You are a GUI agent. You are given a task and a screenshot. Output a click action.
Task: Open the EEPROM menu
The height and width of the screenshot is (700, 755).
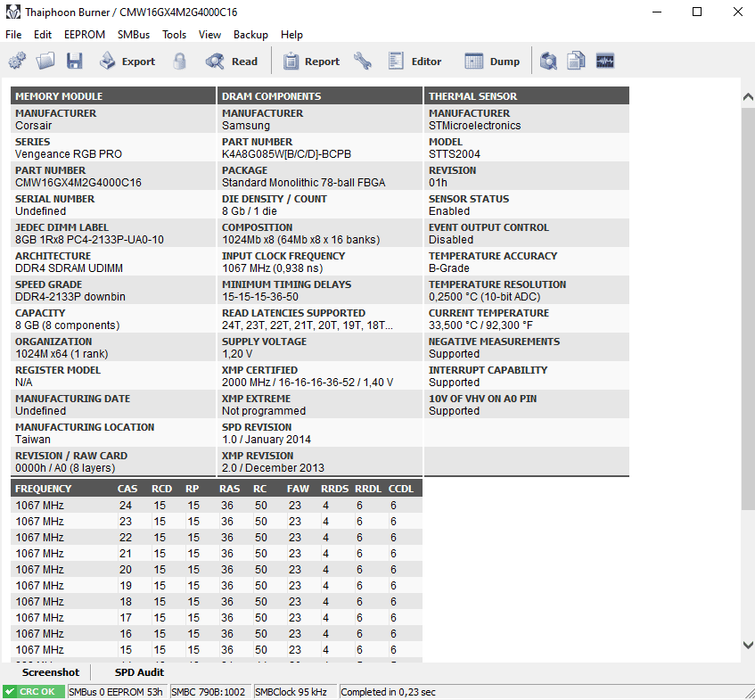coord(85,35)
